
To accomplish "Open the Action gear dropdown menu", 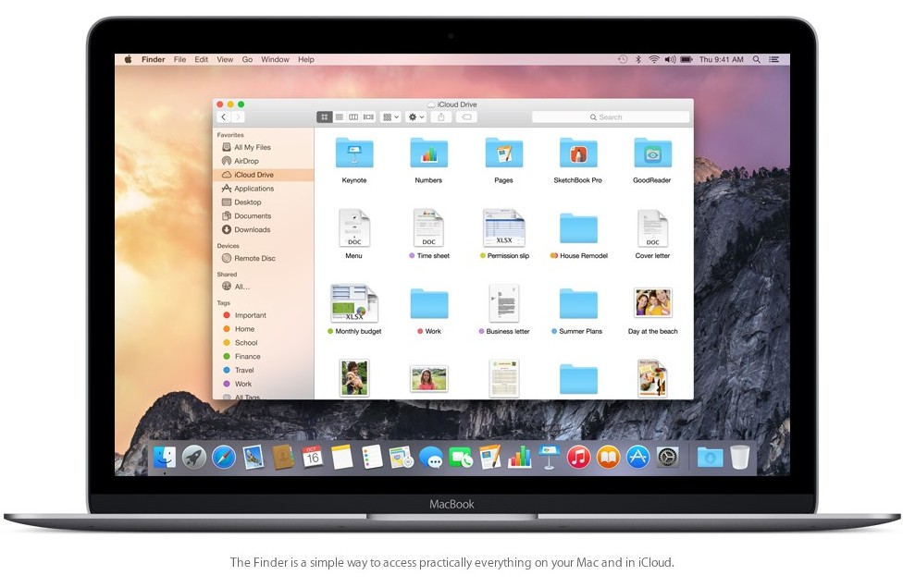I will click(x=415, y=116).
